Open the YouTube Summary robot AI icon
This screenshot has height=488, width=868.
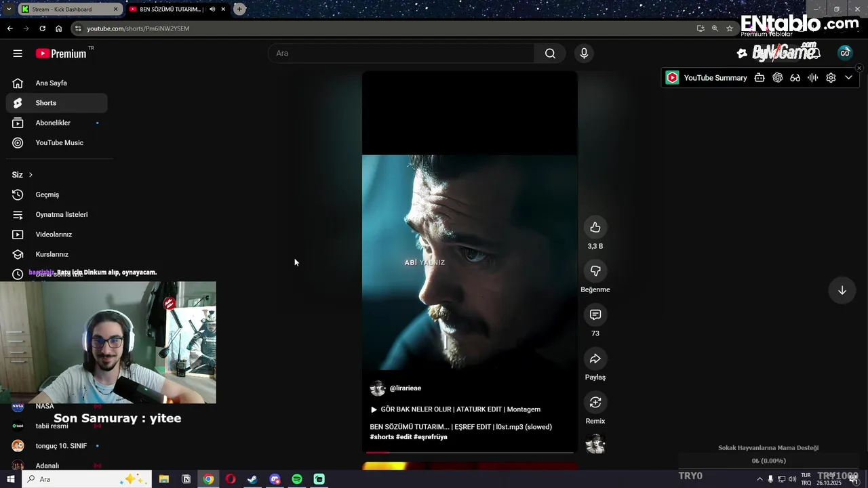[759, 78]
